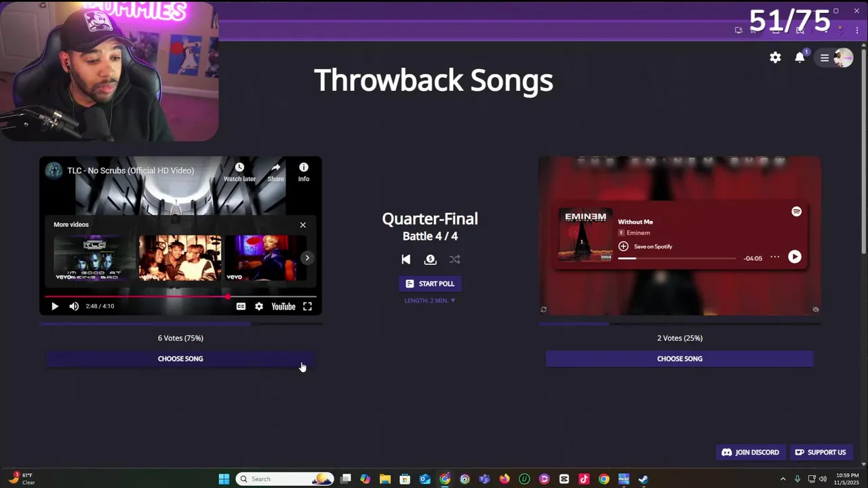
Task: Open clock and date panel
Action: [x=848, y=479]
